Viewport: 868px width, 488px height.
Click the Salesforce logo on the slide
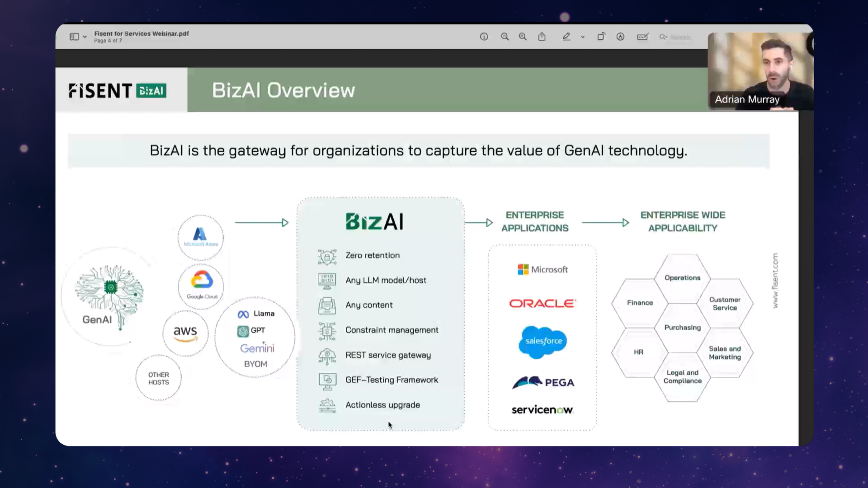click(x=542, y=342)
